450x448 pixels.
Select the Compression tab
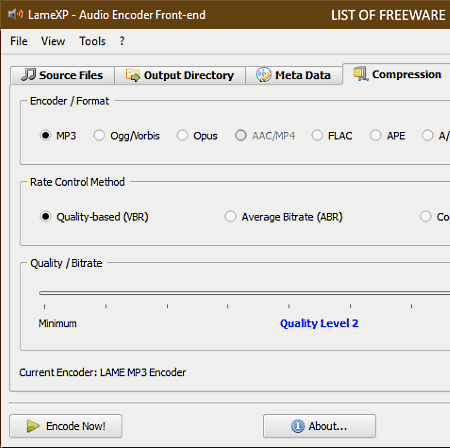397,74
